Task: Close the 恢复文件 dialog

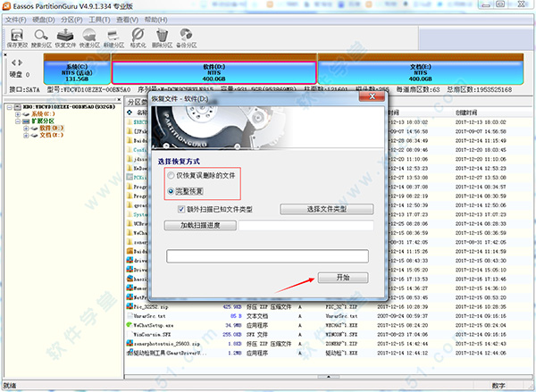Action: point(373,96)
